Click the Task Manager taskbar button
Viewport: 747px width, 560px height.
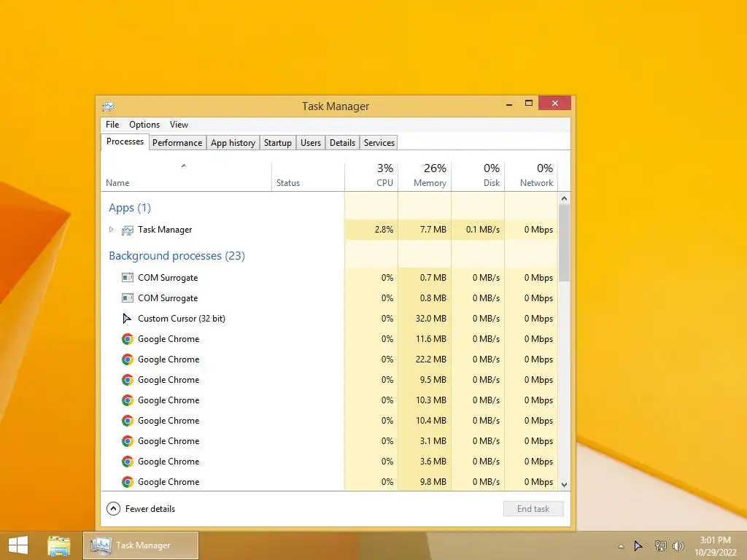[141, 545]
